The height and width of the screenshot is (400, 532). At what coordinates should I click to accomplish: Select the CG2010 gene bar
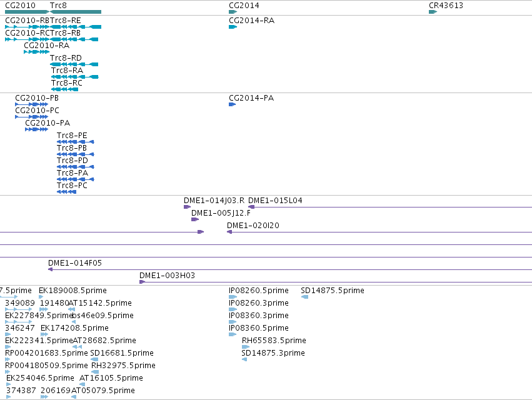pyautogui.click(x=28, y=12)
